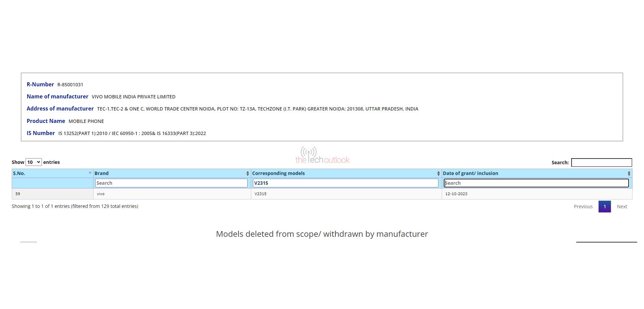Sort by Date of grant/inclusion arrows
The height and width of the screenshot is (309, 644).
[x=629, y=173]
